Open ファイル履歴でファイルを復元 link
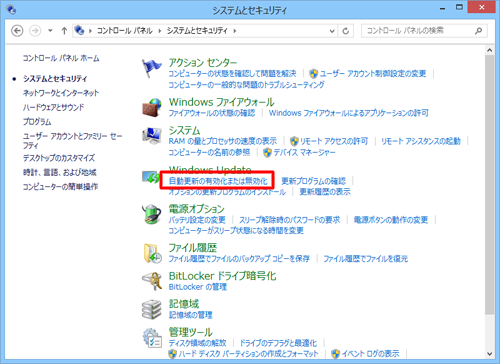This screenshot has height=364, width=500. (366, 259)
